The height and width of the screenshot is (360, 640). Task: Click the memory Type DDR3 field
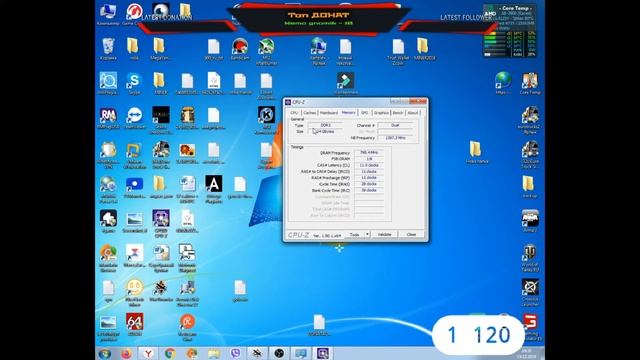coord(325,125)
